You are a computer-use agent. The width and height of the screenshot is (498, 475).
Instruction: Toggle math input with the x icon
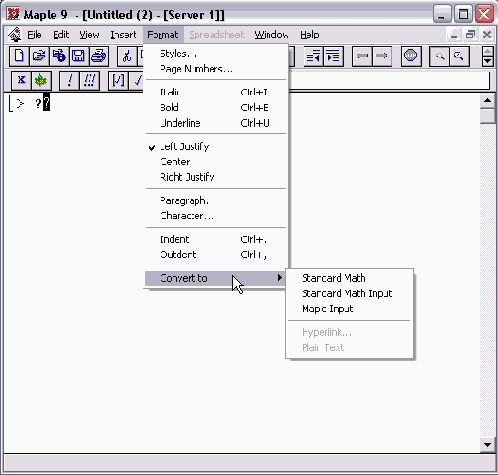pos(21,80)
